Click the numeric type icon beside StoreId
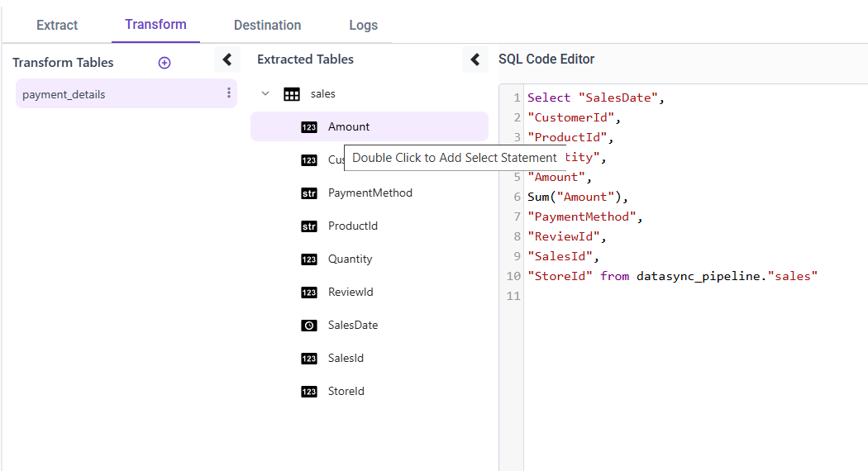 point(309,392)
